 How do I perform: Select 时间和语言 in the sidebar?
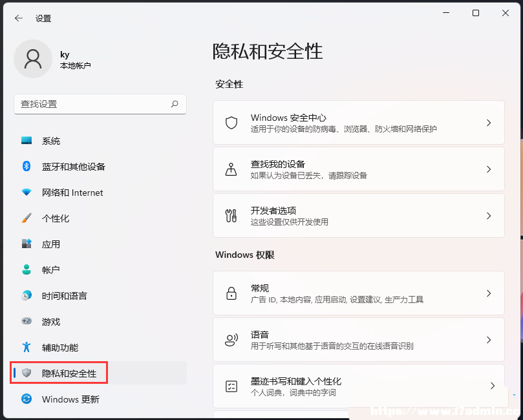click(x=100, y=295)
